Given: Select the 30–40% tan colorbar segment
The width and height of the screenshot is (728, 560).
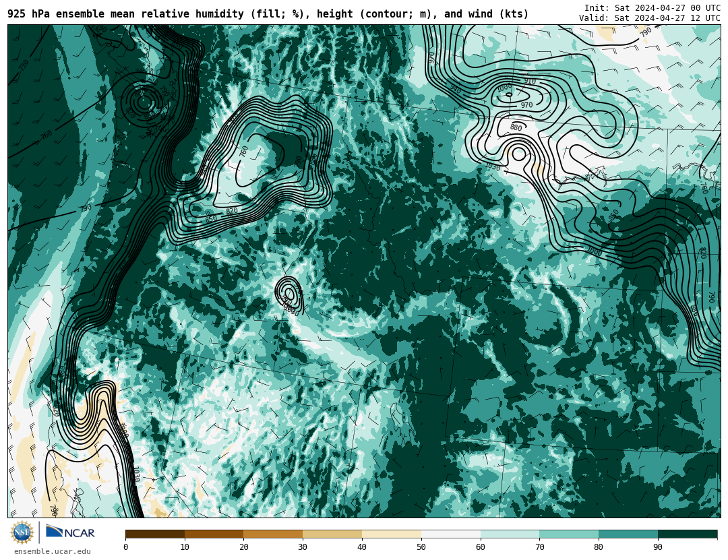Looking at the screenshot, I should click(x=332, y=534).
